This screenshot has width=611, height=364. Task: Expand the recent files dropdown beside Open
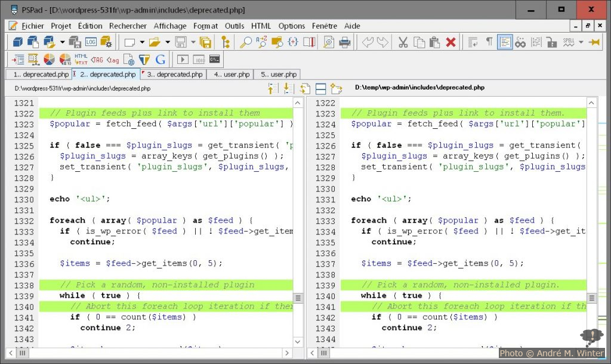(x=168, y=42)
